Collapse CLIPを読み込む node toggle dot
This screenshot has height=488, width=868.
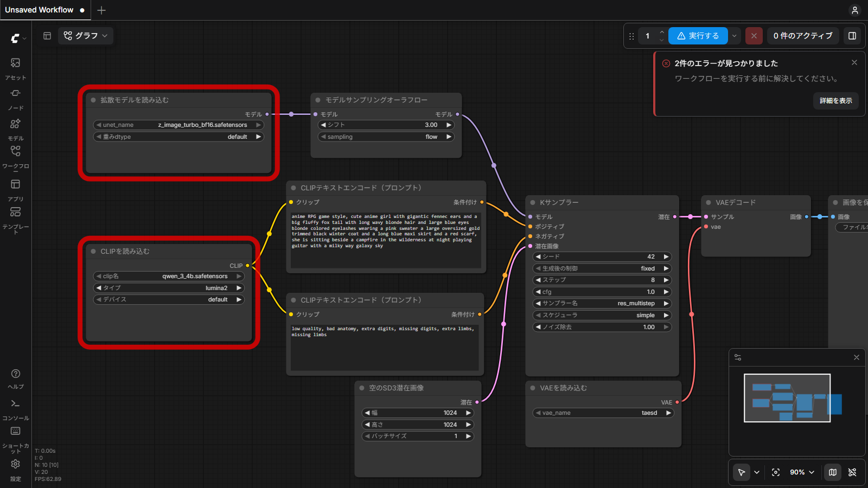[x=93, y=251]
